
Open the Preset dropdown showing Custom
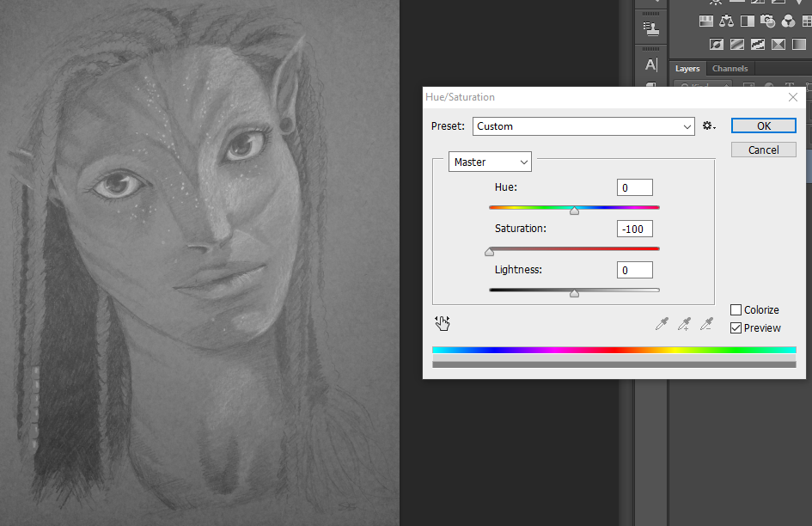click(583, 126)
